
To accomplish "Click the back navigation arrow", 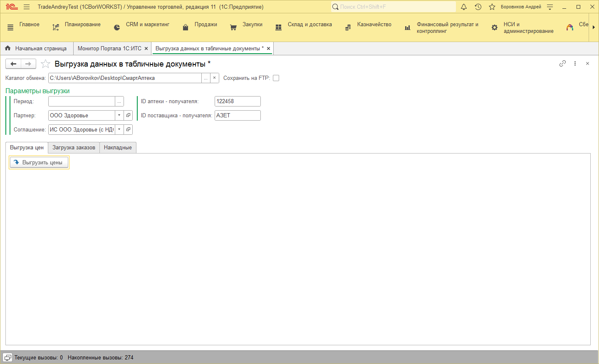I will pyautogui.click(x=13, y=64).
